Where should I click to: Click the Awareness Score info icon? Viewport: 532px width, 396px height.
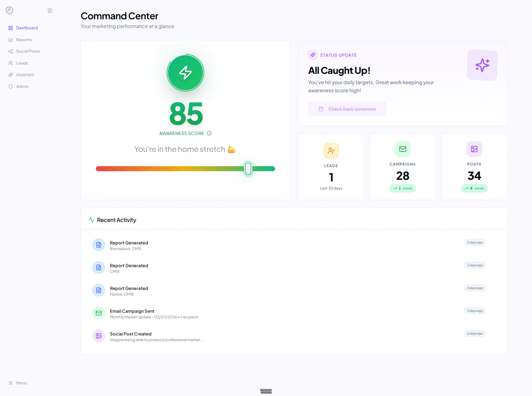click(x=209, y=133)
